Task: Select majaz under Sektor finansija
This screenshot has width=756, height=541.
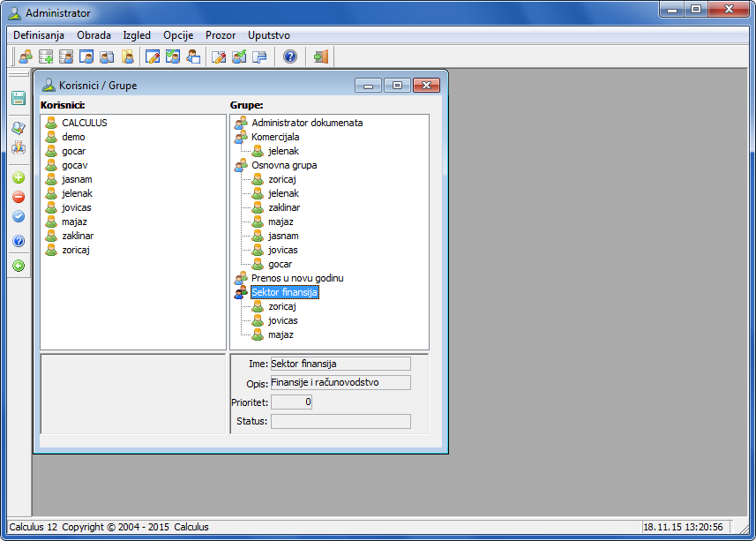Action: pos(281,334)
